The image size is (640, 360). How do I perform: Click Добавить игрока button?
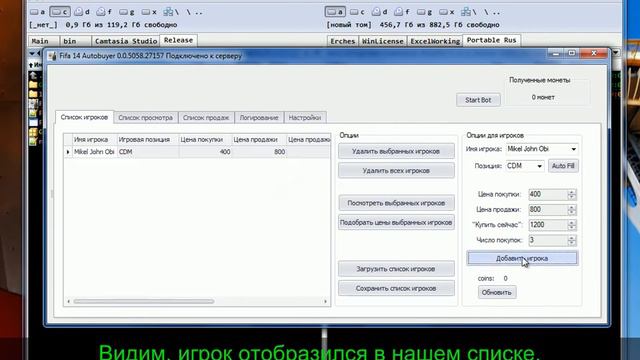[522, 258]
